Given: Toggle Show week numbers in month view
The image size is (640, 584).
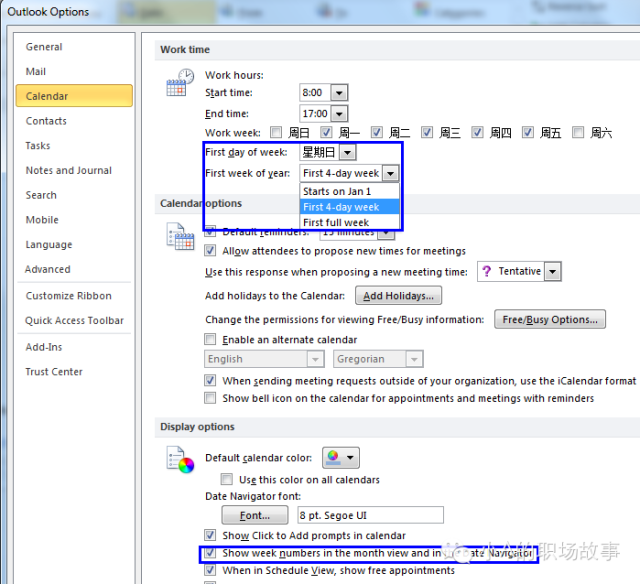Looking at the screenshot, I should (x=210, y=553).
